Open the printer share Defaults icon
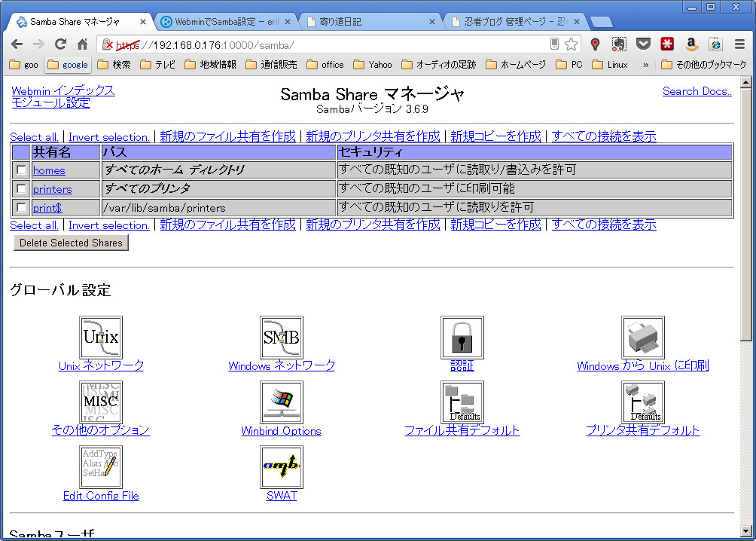The width and height of the screenshot is (756, 541). [643, 402]
